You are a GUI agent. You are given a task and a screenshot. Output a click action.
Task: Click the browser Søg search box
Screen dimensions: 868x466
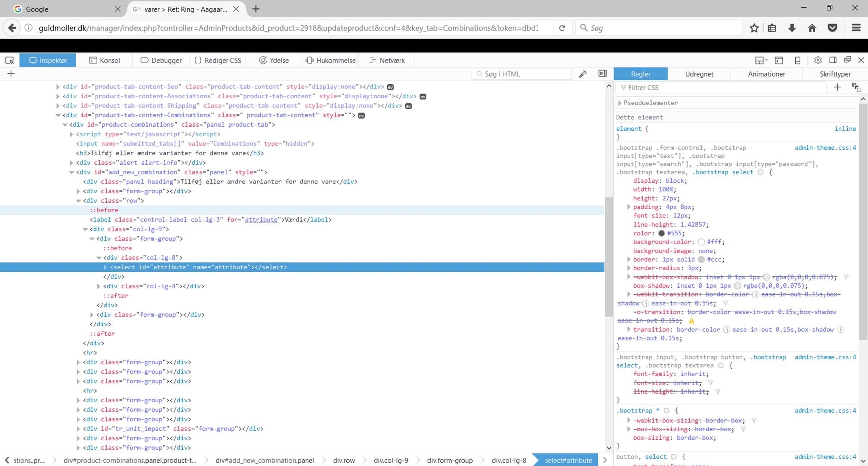659,28
